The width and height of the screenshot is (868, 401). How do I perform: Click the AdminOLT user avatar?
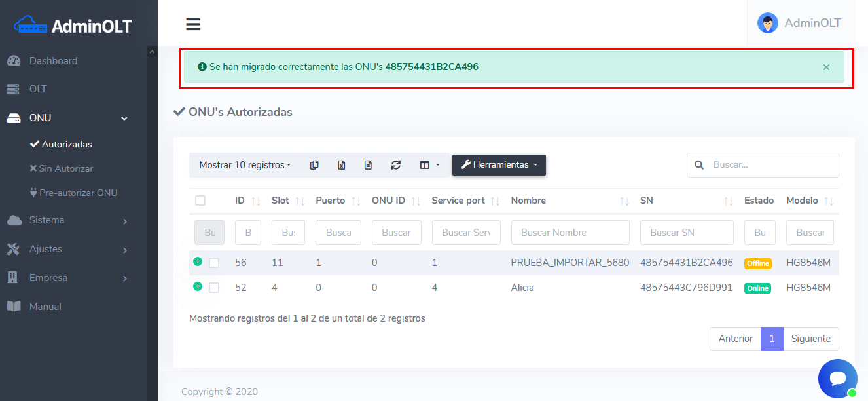coord(767,23)
